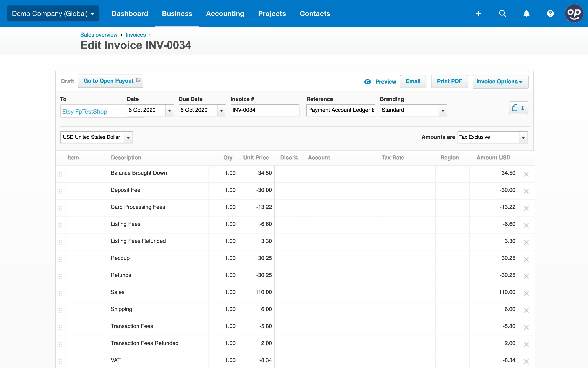Click drag handle of Refunds row
Viewport: 588px width, 368px height.
point(60,276)
